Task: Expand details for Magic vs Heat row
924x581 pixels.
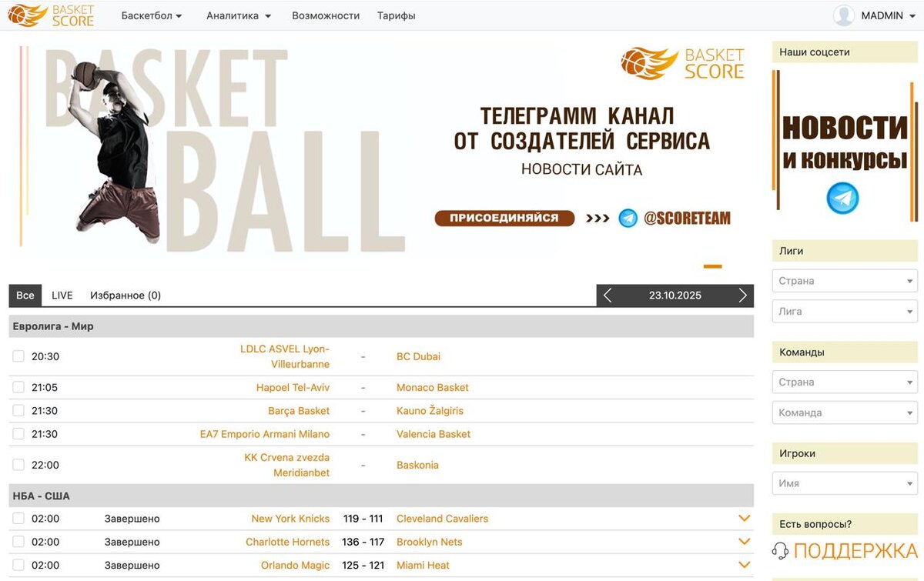Action: click(x=744, y=565)
